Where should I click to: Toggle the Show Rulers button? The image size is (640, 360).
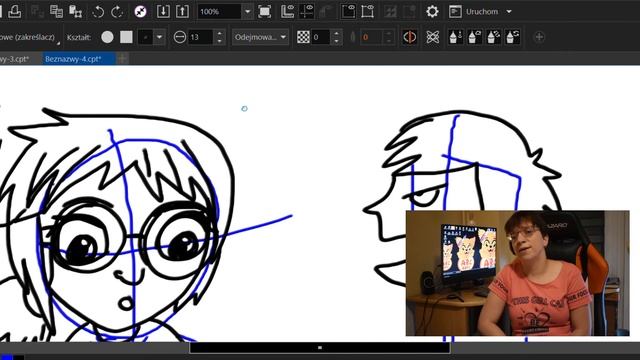[x=287, y=11]
